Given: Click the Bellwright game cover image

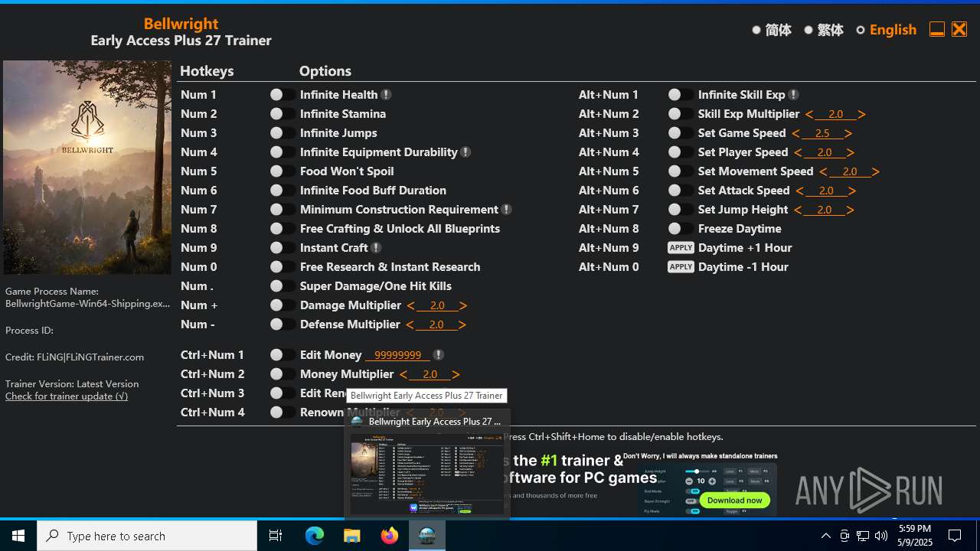Looking at the screenshot, I should pos(87,168).
